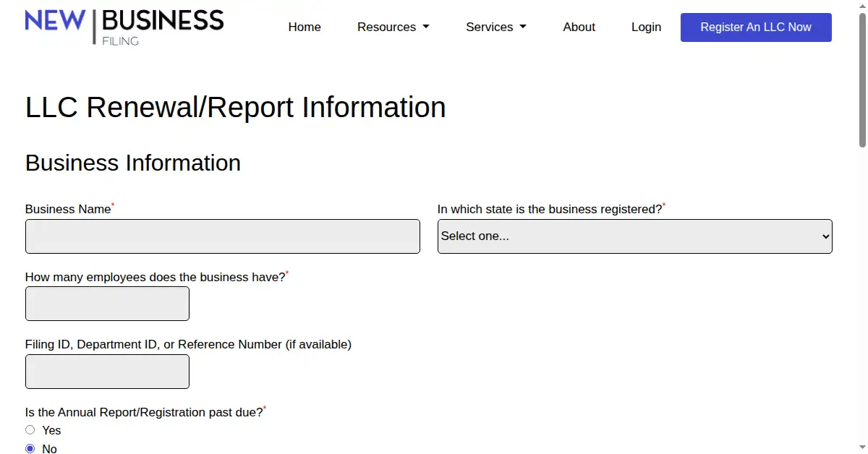This screenshot has width=868, height=454.
Task: Click the number of employees field
Action: [107, 304]
